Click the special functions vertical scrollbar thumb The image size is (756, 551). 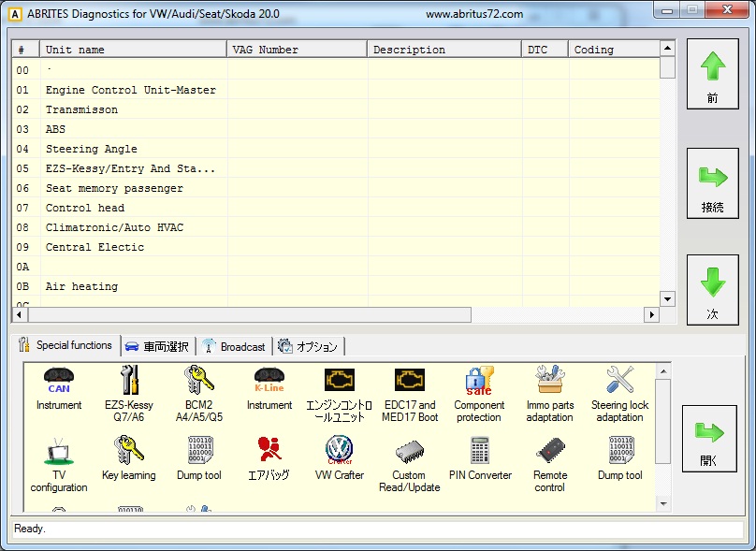[663, 421]
